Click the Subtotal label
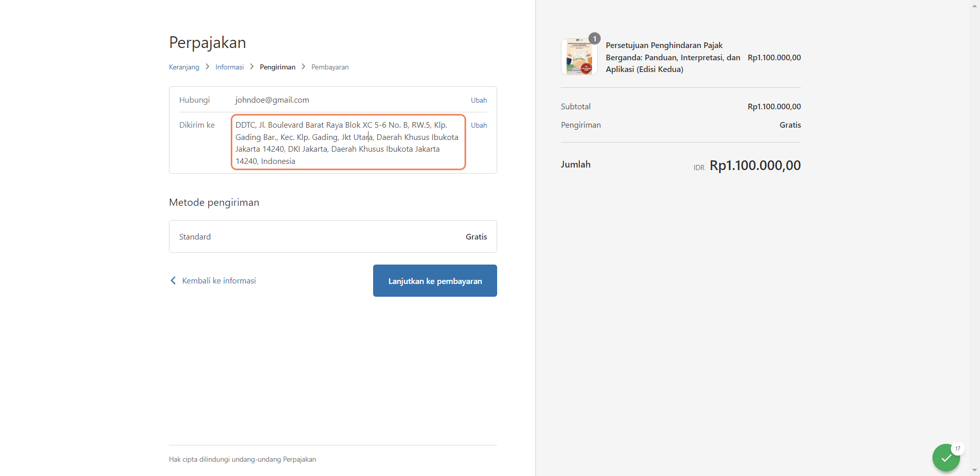The image size is (980, 476). (x=576, y=106)
